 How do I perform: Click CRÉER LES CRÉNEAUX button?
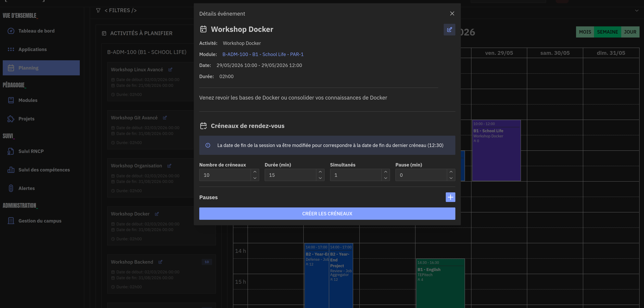tap(327, 213)
